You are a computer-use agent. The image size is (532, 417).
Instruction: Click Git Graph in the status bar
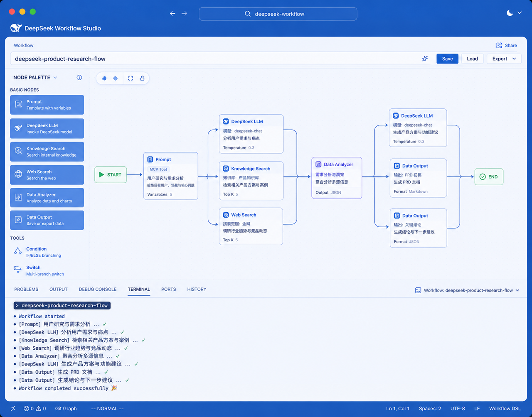(66, 408)
